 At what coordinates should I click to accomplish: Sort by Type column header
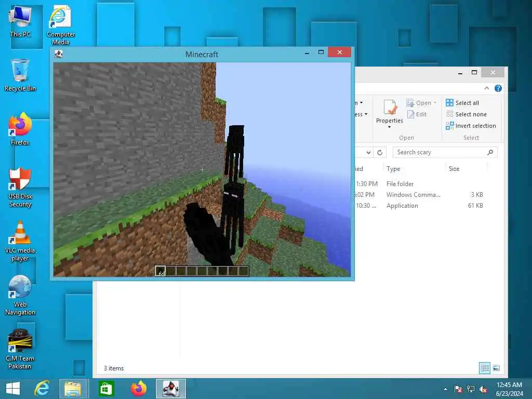(x=393, y=169)
